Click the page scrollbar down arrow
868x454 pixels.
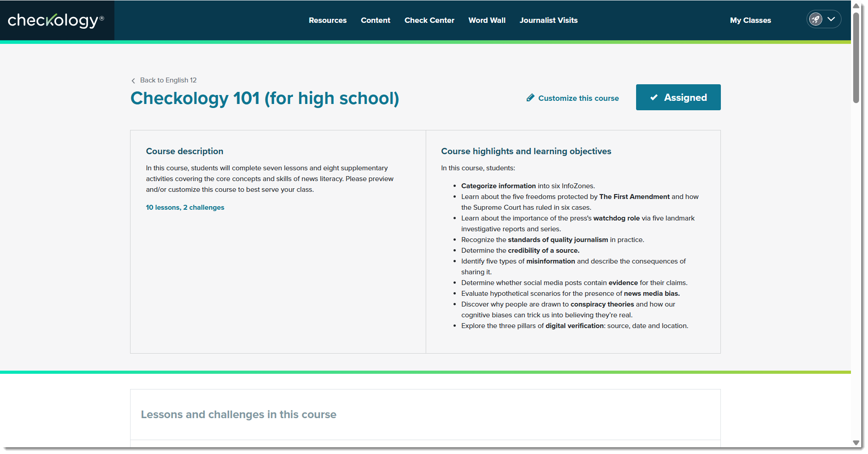click(856, 443)
